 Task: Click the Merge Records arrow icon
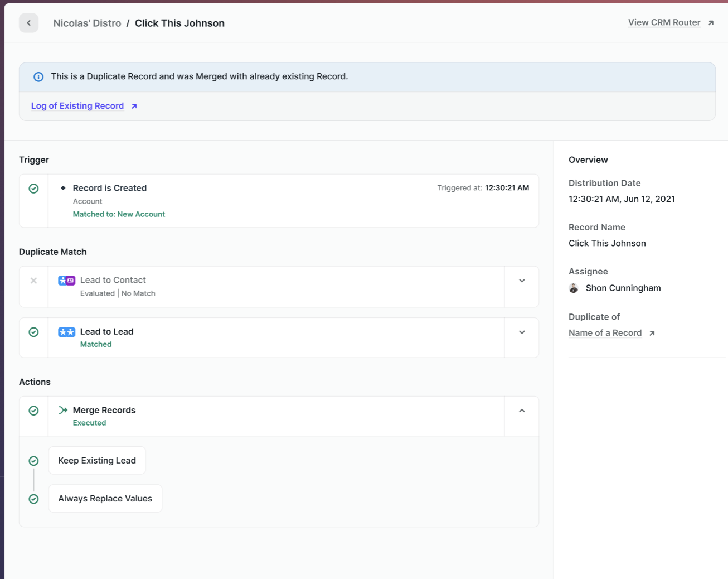pyautogui.click(x=63, y=410)
